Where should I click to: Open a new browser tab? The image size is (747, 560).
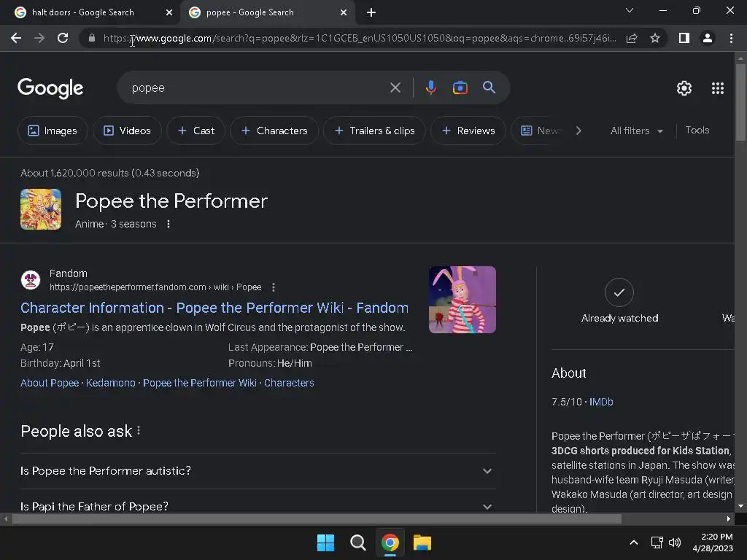(371, 12)
